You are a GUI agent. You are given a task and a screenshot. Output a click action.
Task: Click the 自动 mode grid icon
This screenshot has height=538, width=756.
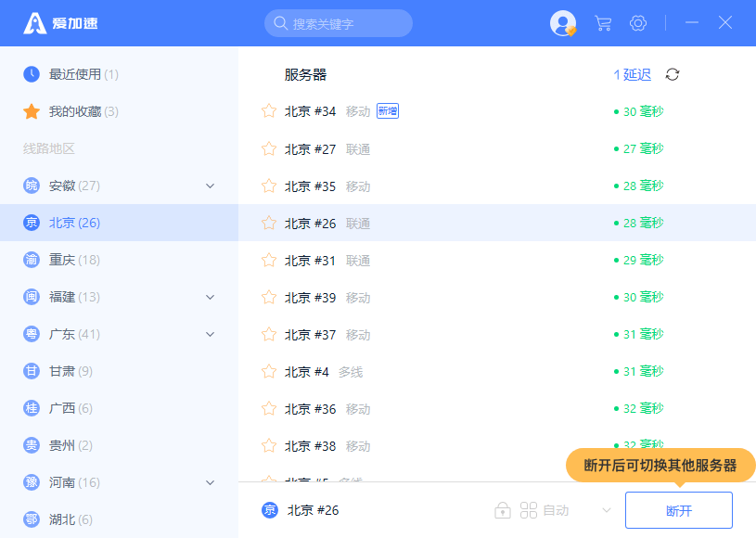pos(529,510)
